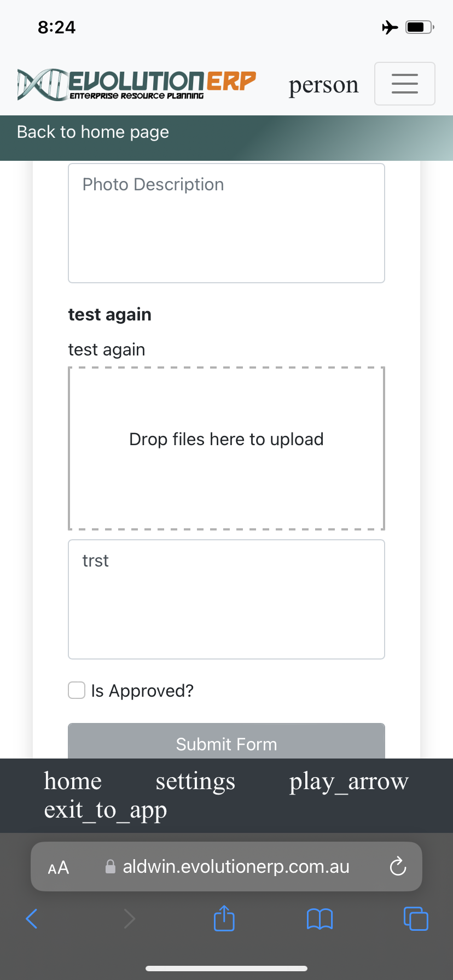The width and height of the screenshot is (453, 980).
Task: Tap the person account icon
Action: 323,85
